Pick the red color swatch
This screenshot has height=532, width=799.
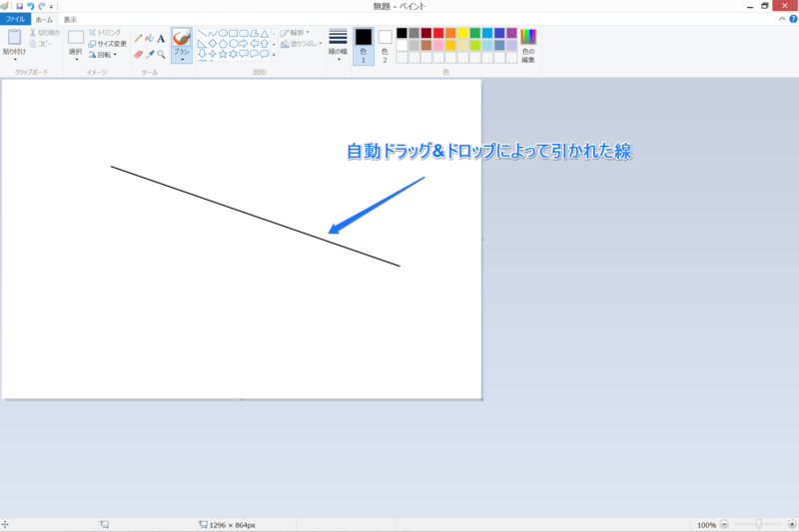(x=438, y=33)
